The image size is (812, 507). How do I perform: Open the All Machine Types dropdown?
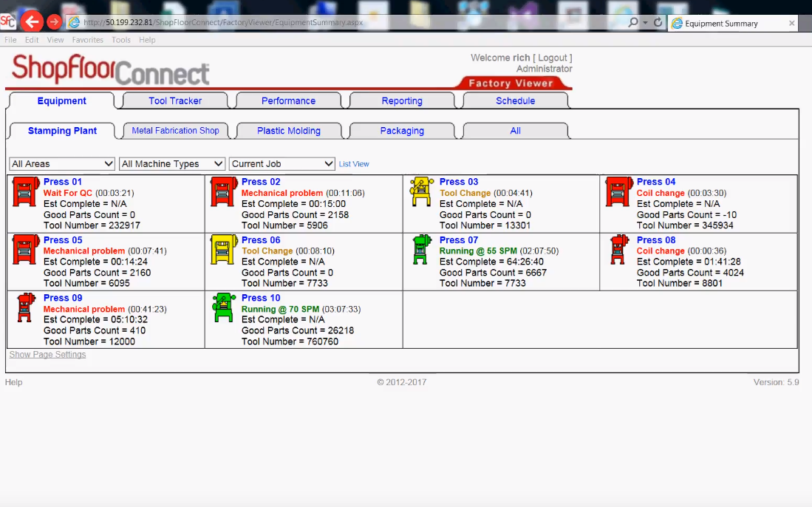tap(172, 164)
